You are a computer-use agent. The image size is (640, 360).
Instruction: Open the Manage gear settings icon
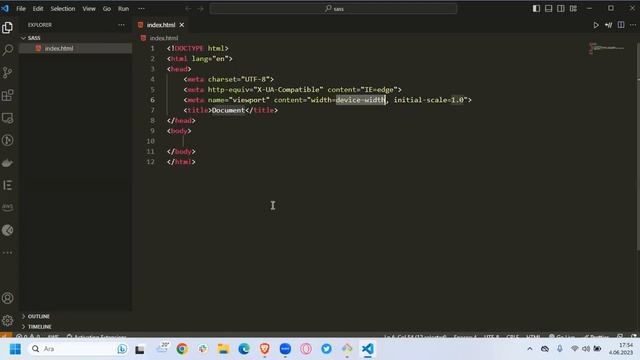tap(7, 320)
